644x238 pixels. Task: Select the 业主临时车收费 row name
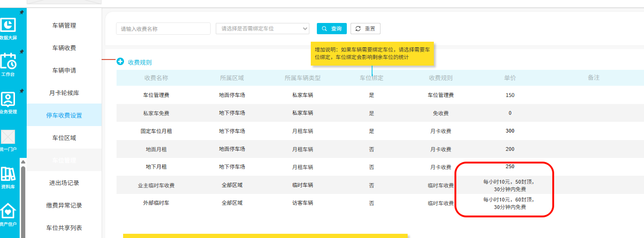pos(156,186)
